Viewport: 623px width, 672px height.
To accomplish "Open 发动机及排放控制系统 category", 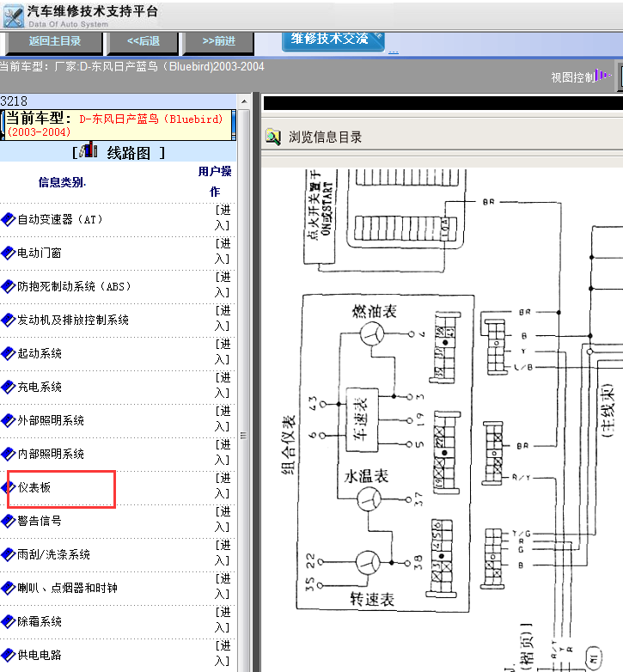I will pos(73,320).
